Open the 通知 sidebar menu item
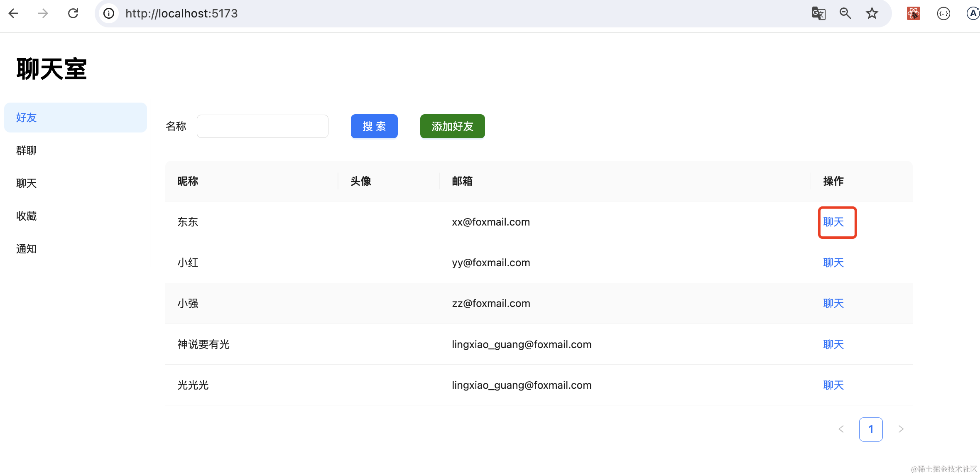This screenshot has width=980, height=476. tap(27, 249)
